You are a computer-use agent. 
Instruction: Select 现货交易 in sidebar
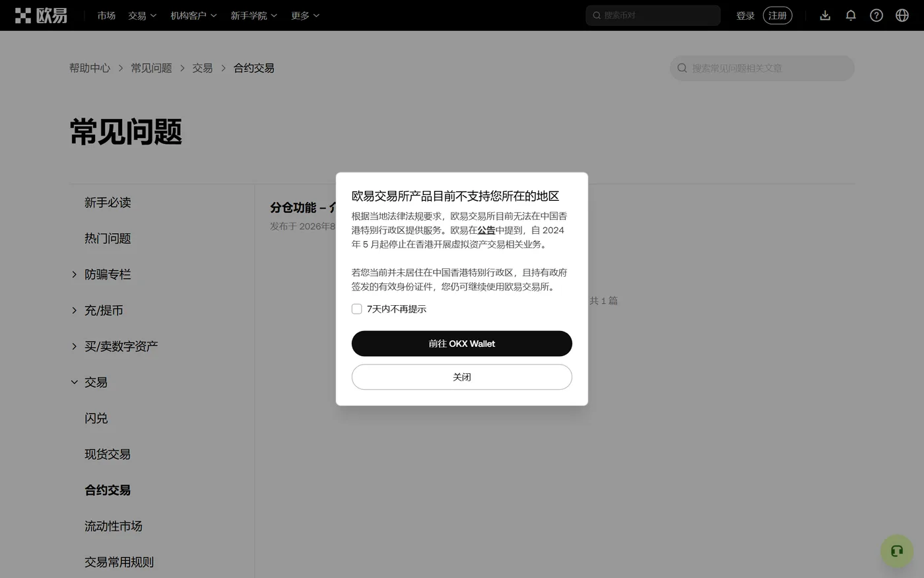[108, 454]
